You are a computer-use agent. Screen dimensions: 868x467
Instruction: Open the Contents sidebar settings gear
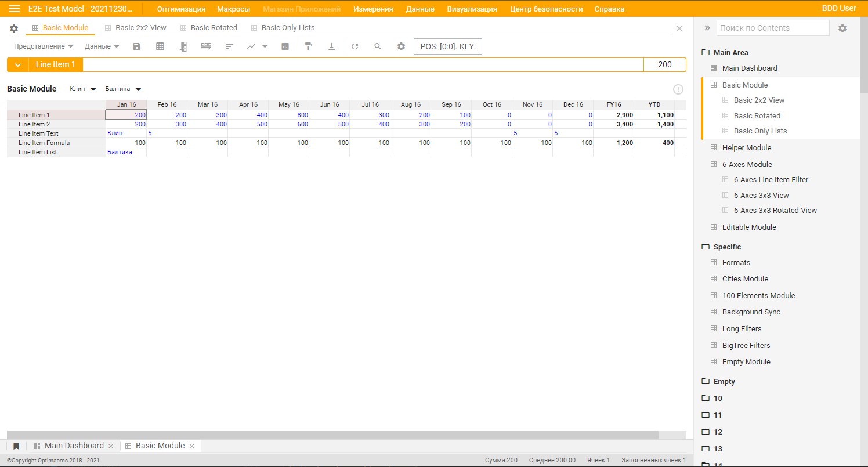[x=842, y=28]
